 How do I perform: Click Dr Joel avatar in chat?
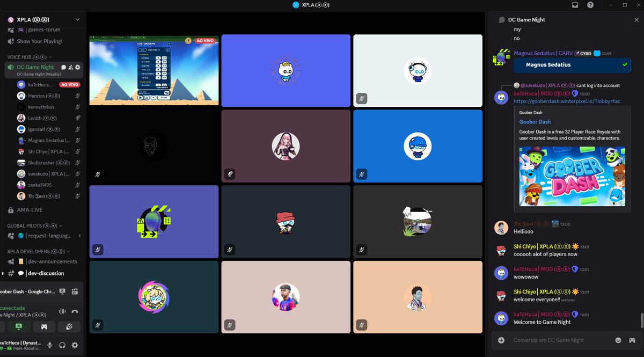[x=501, y=228]
